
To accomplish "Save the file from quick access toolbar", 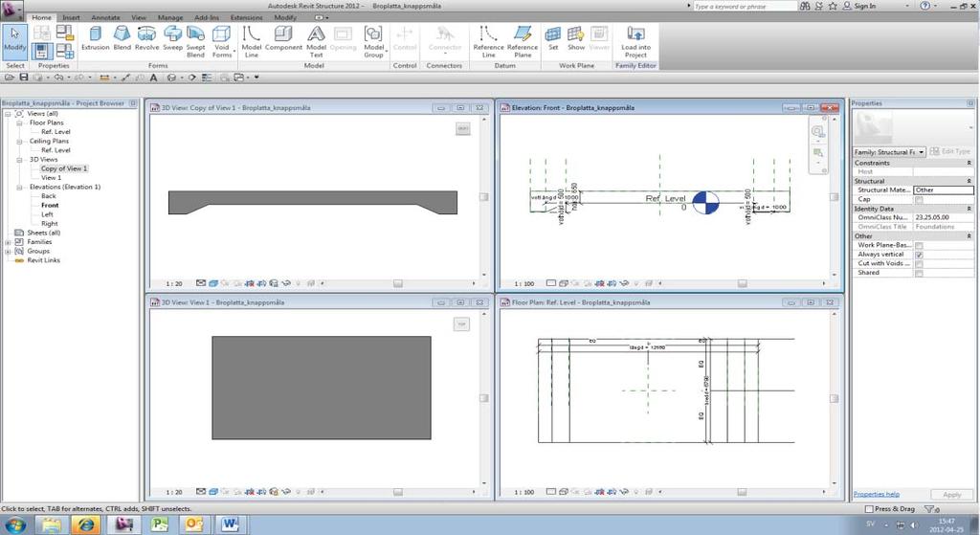I will (24, 78).
